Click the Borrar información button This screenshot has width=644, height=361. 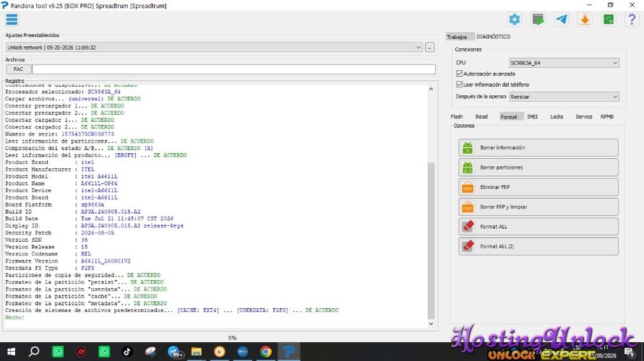click(x=538, y=148)
